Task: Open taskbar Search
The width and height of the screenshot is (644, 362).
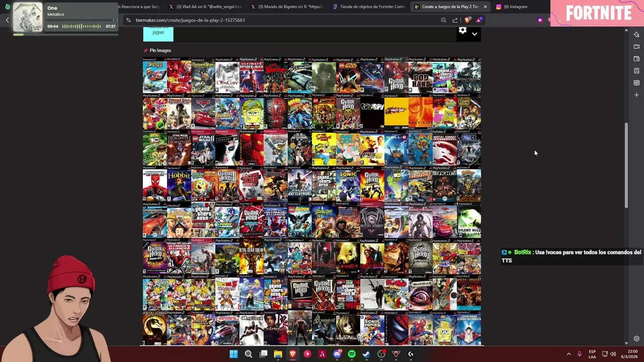Action: pos(248,354)
